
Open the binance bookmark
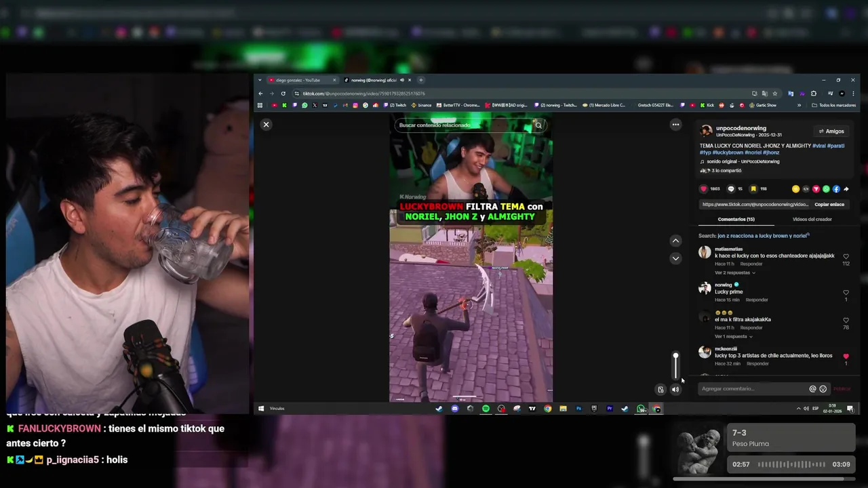[x=421, y=105]
